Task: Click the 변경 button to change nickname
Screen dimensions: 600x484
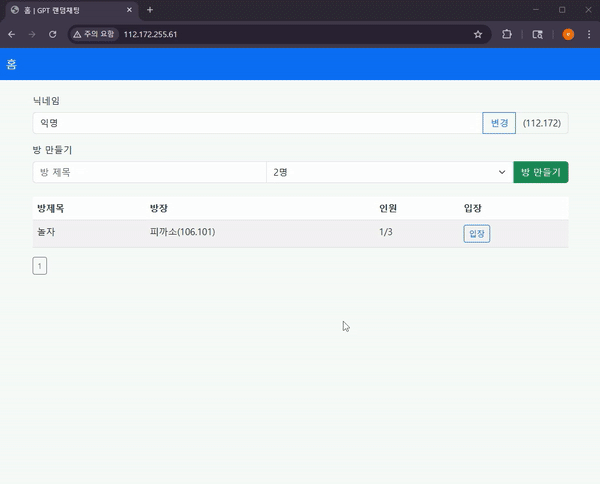Action: pyautogui.click(x=499, y=123)
